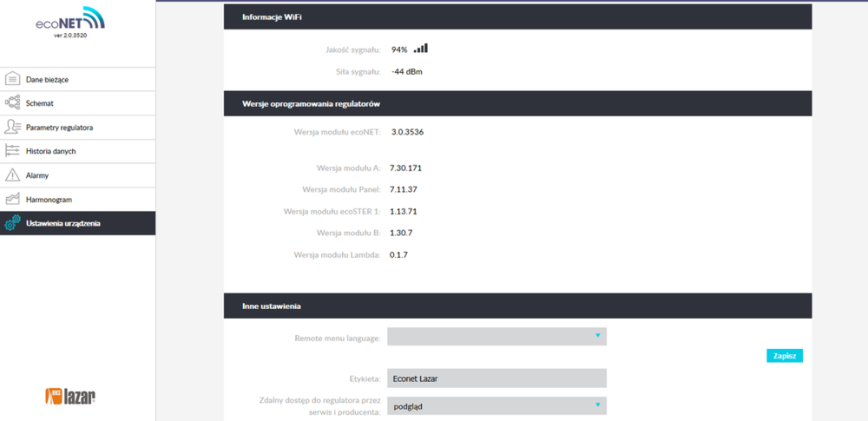Viewport: 868px width, 421px height.
Task: Click the WiFi signal bars icon
Action: tap(420, 49)
